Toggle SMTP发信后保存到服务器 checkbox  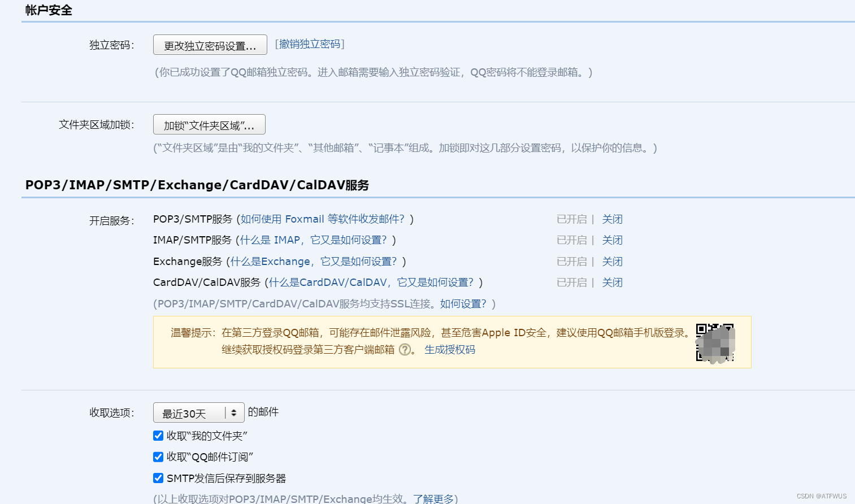tap(158, 478)
